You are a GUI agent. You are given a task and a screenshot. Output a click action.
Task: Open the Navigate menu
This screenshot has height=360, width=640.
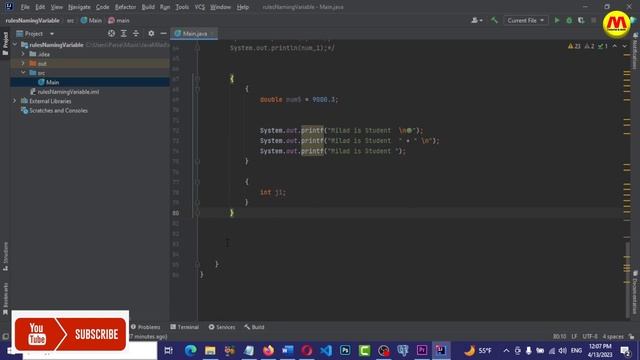[79, 7]
